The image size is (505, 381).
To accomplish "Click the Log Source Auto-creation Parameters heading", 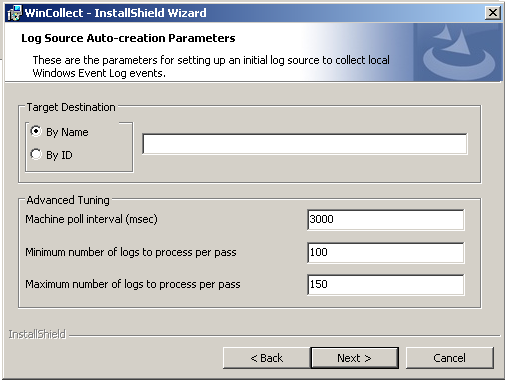I will click(x=128, y=38).
